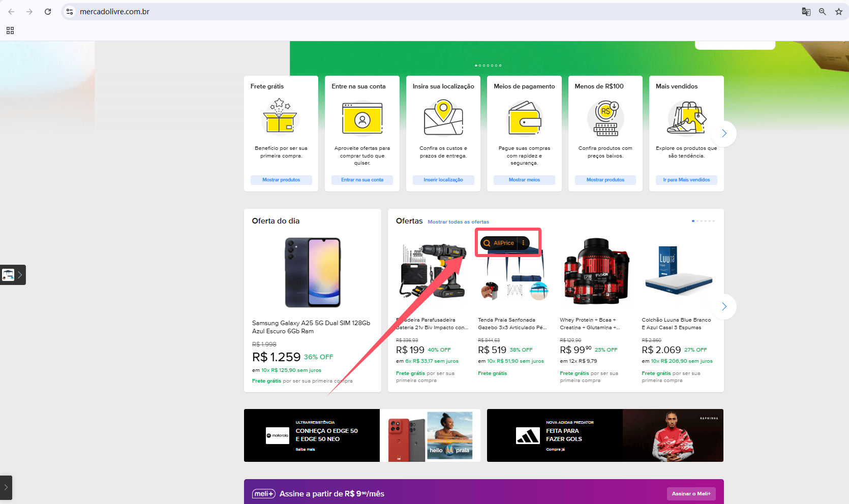Click the Inserir localização button

pos(443,180)
